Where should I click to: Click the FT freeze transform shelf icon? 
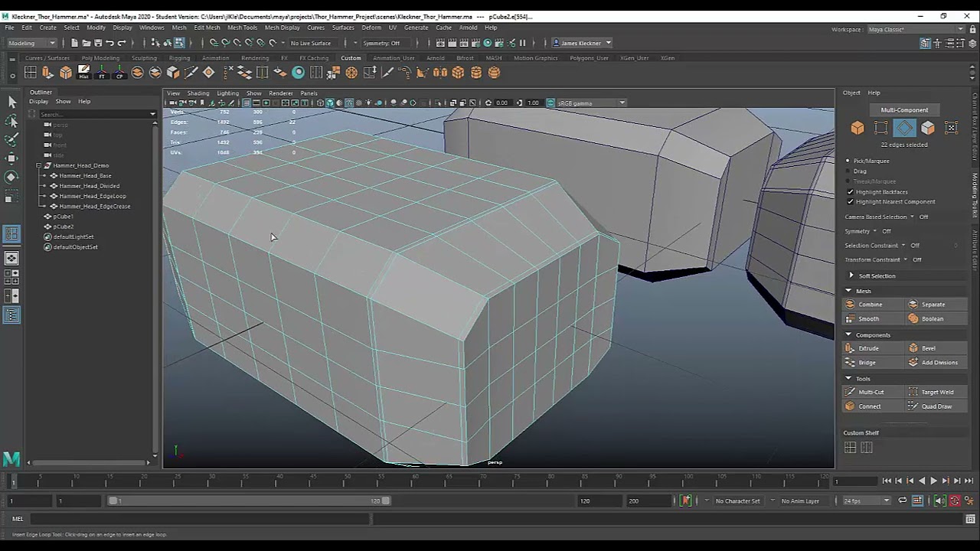pos(101,73)
